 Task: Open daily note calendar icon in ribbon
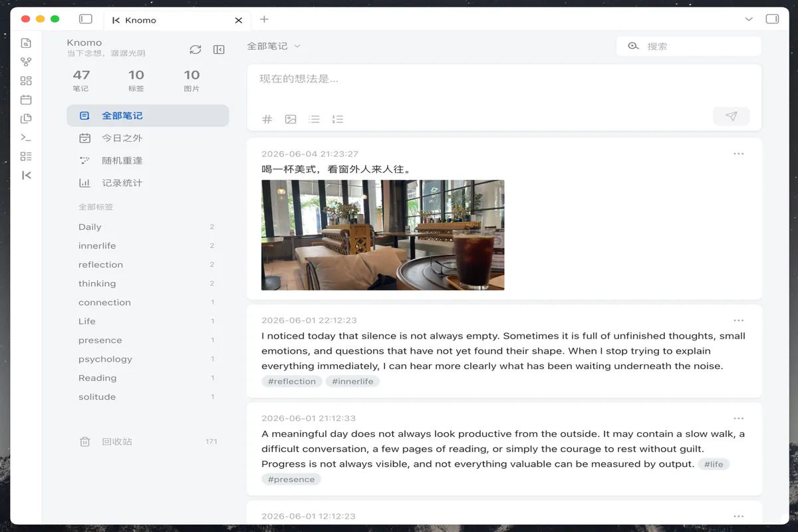click(x=26, y=100)
